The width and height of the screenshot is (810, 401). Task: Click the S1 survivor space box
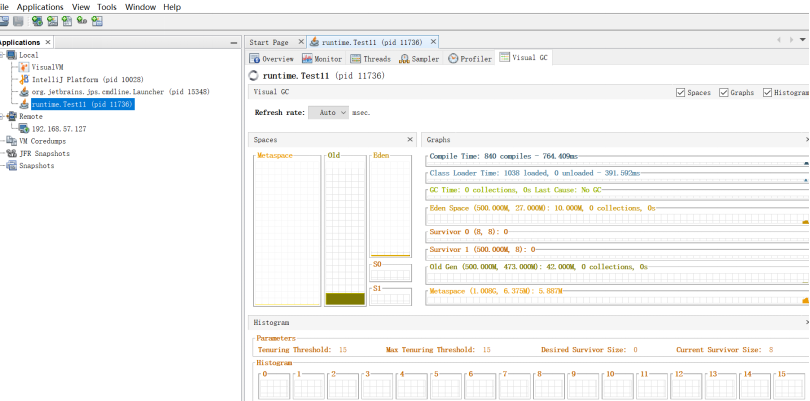pos(391,297)
